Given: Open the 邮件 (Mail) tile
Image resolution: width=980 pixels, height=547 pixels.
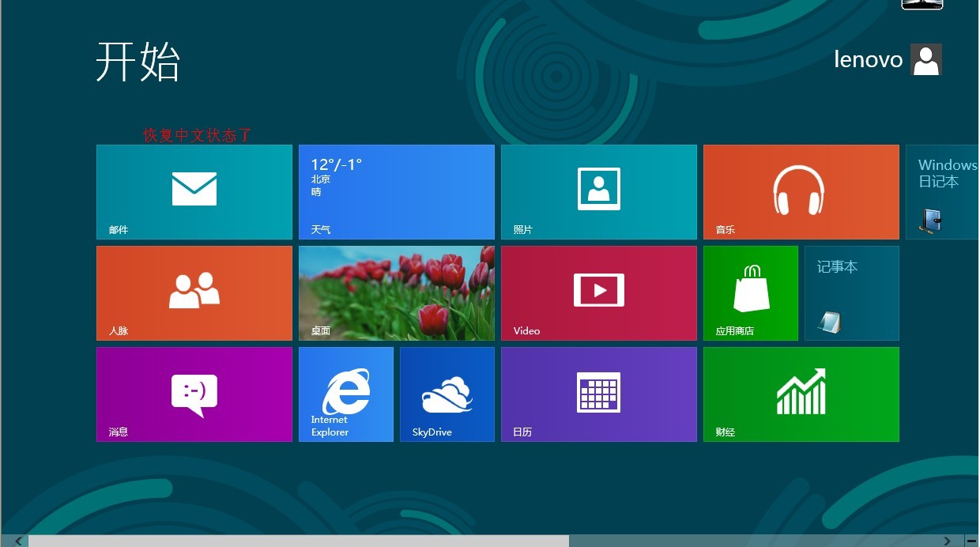Looking at the screenshot, I should click(194, 192).
